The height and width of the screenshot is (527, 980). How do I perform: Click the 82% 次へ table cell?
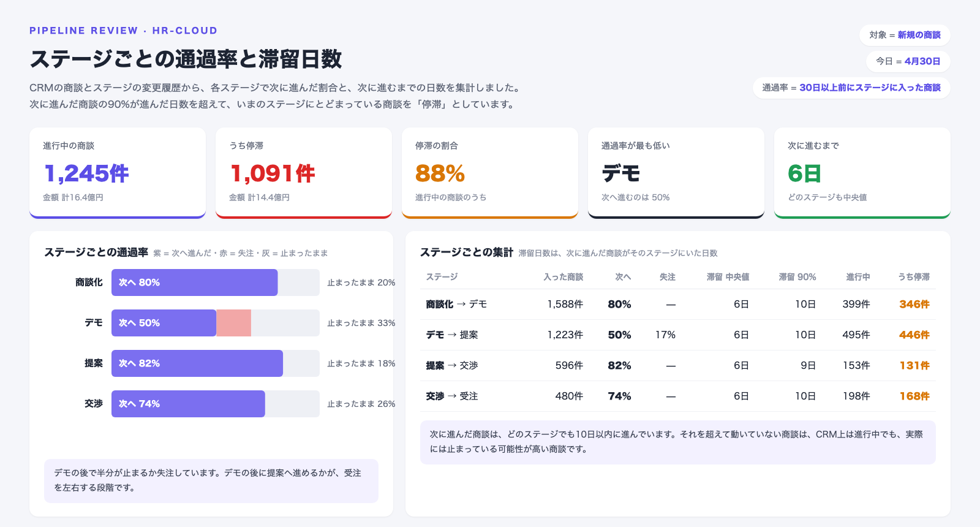tap(619, 366)
